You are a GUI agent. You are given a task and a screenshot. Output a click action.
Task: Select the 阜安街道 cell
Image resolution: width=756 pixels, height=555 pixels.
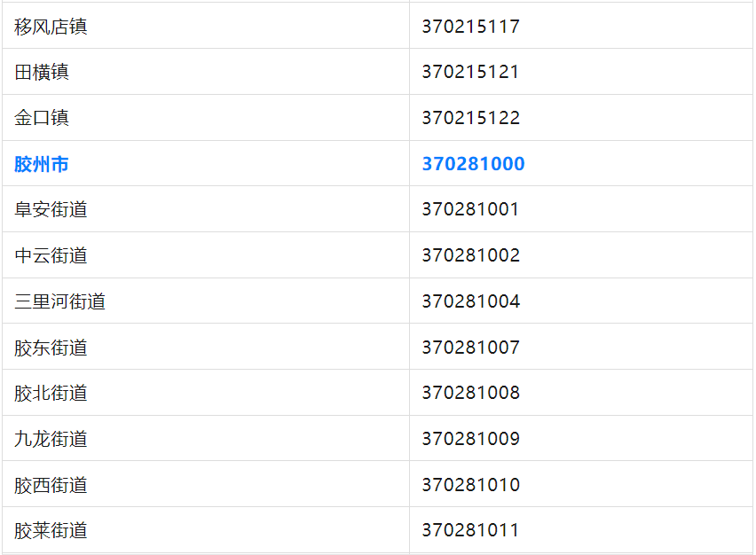click(51, 210)
